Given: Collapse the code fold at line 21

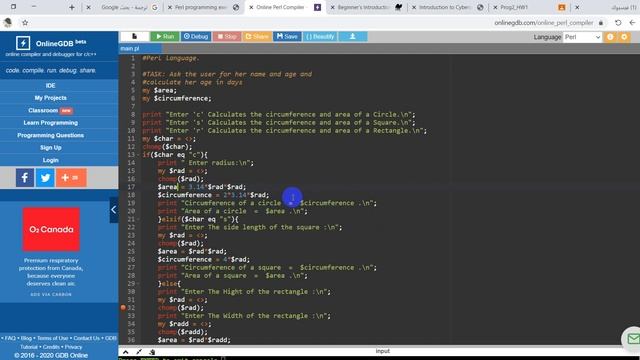Looking at the screenshot, I should pyautogui.click(x=138, y=220).
